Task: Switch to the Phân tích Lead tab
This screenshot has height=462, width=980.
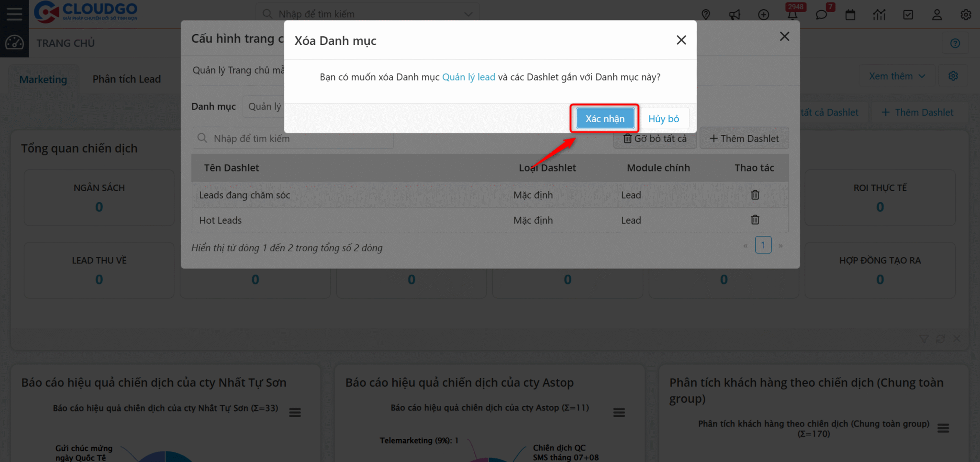Action: 127,79
